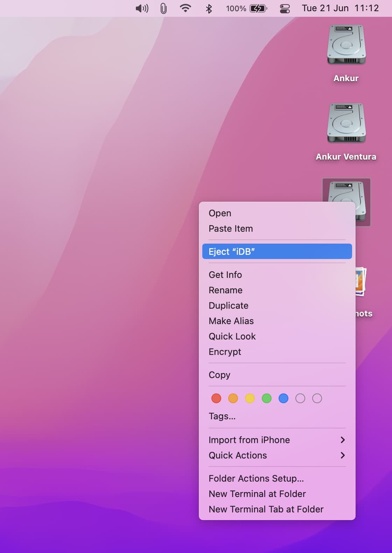Open the Bluetooth menu bar icon
Screen dimensions: 392x553
pos(209,8)
